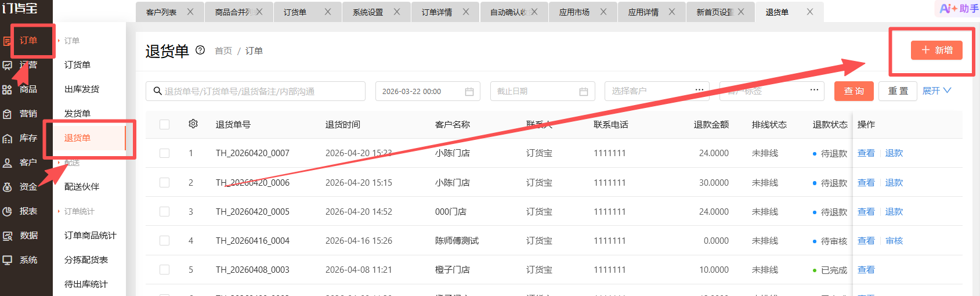Close the 新首页设置 tab
This screenshot has width=980, height=296.
point(741,12)
